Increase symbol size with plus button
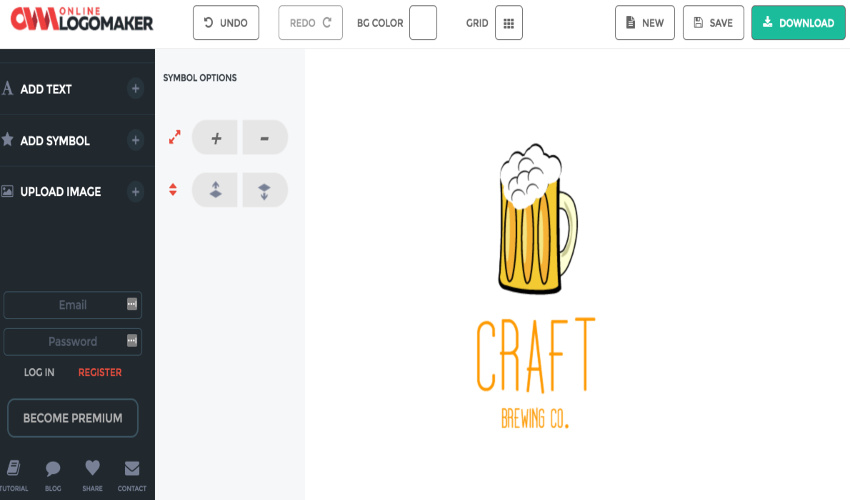Viewport: 850px width, 500px height. coord(215,138)
